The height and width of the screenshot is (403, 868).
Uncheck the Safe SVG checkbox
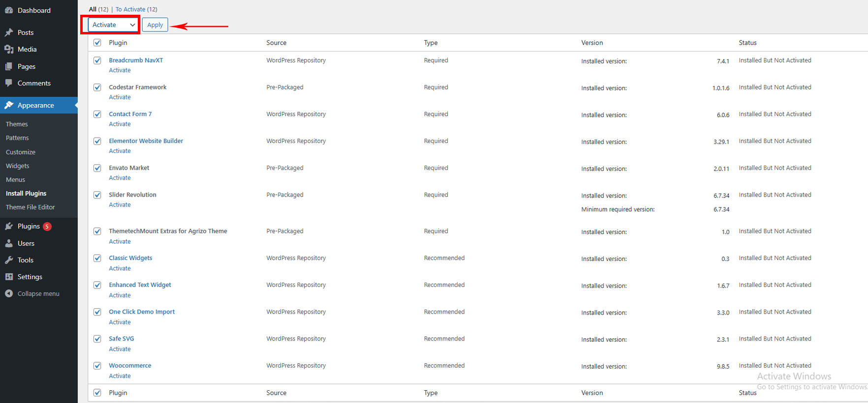tap(97, 339)
